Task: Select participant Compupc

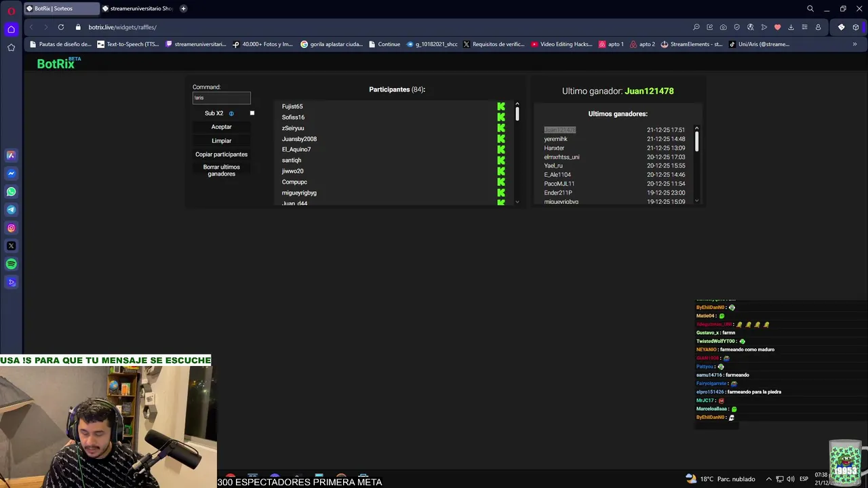Action: click(x=294, y=182)
